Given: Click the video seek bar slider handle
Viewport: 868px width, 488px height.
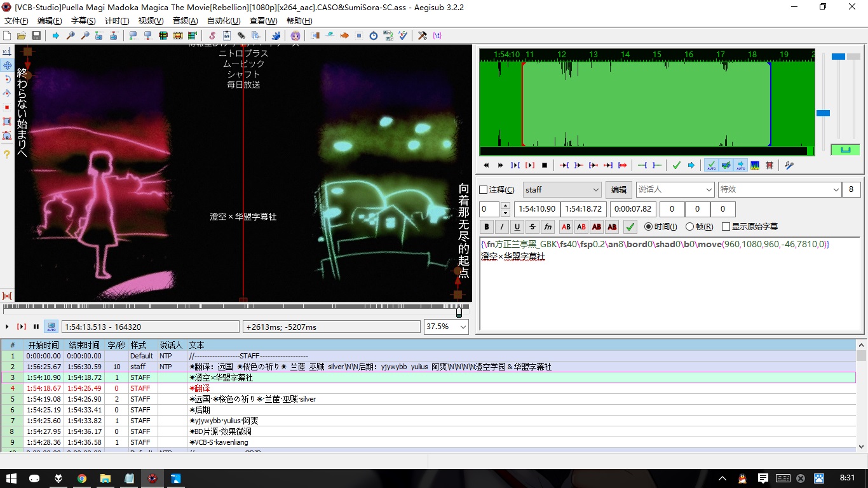Looking at the screenshot, I should [x=459, y=311].
